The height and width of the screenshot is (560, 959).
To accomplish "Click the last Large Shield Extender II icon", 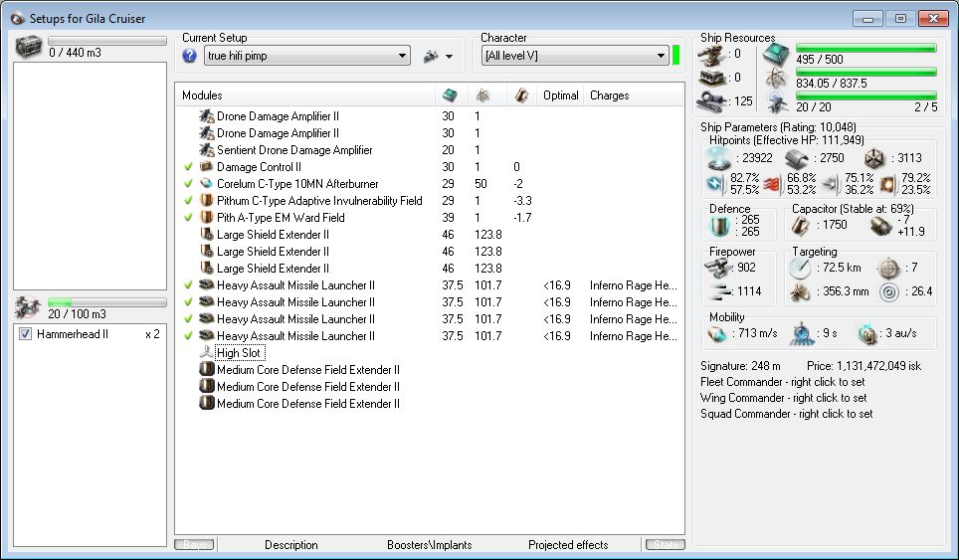I will click(x=207, y=268).
